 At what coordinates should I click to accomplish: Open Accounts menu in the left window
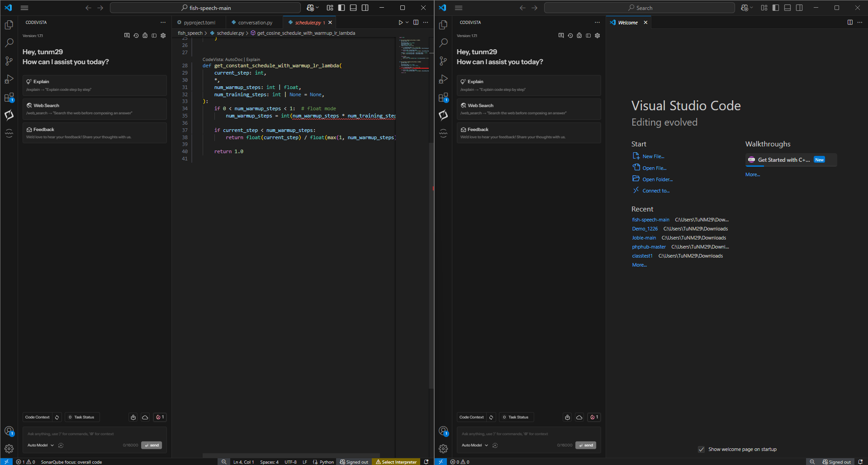click(9, 431)
